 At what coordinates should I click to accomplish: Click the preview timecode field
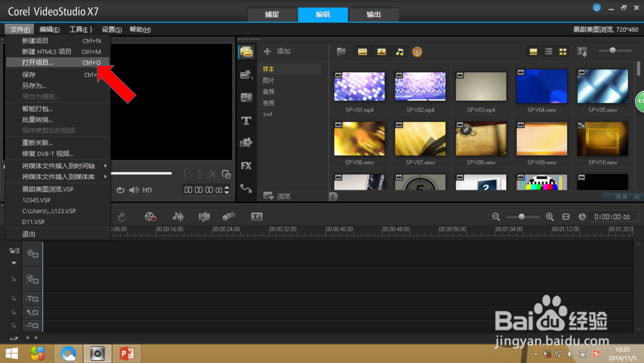[x=204, y=190]
